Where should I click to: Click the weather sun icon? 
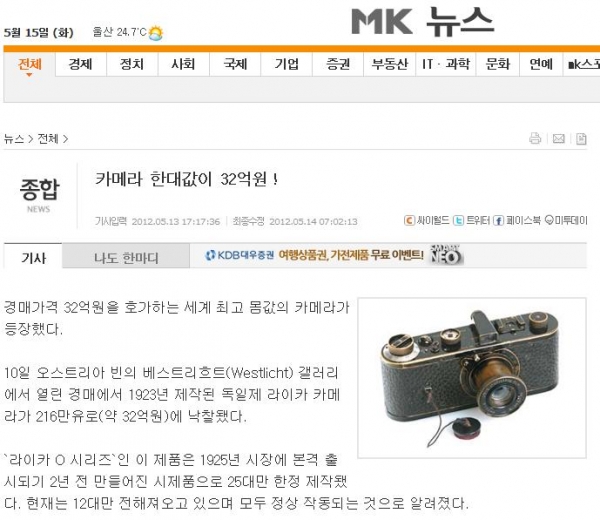click(x=155, y=33)
